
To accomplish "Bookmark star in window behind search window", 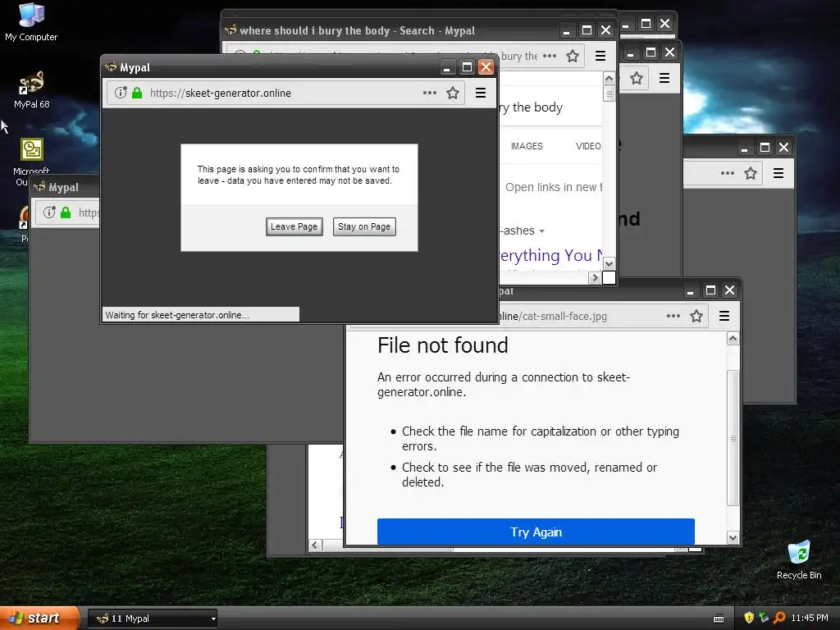I will [637, 78].
